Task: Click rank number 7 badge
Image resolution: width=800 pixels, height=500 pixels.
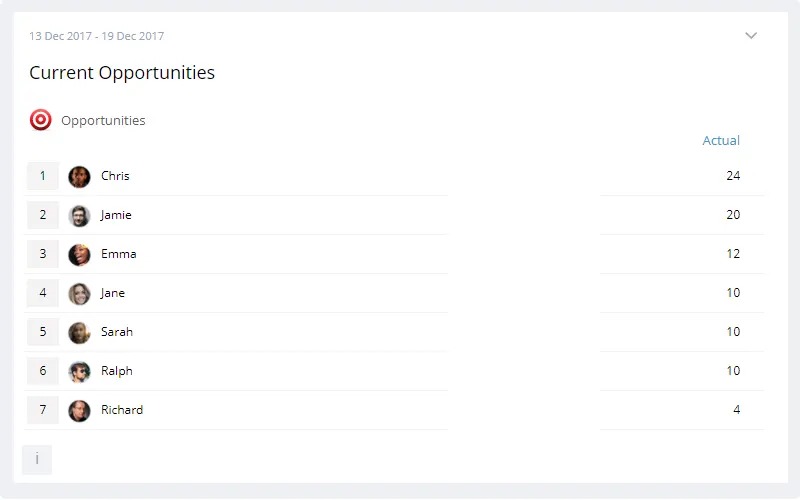Action: click(x=43, y=410)
